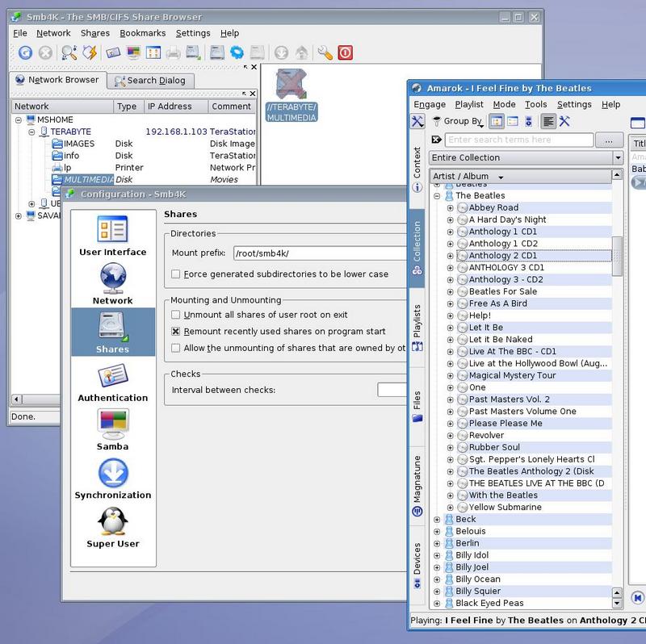Viewport: 646px width, 644px height.
Task: Click the disk with green arrow mount icon
Action: click(x=193, y=52)
